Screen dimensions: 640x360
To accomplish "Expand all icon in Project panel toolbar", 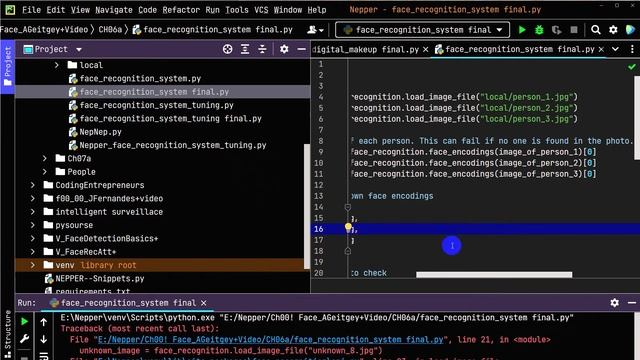I will pyautogui.click(x=245, y=49).
